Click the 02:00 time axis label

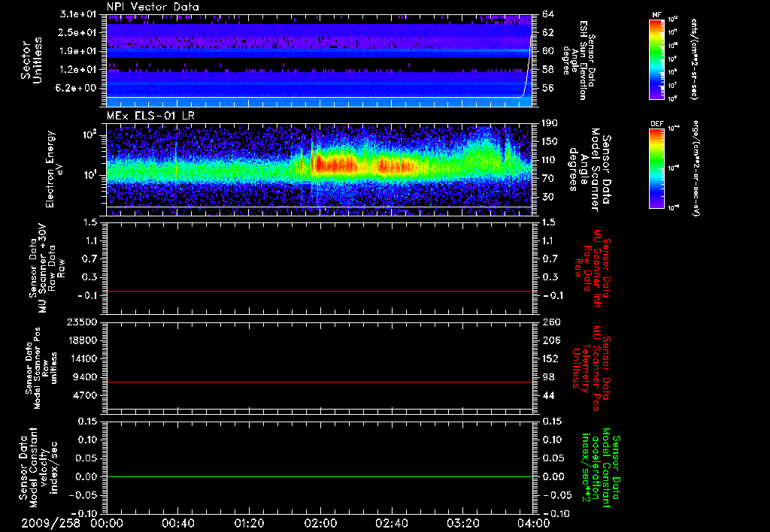320,523
